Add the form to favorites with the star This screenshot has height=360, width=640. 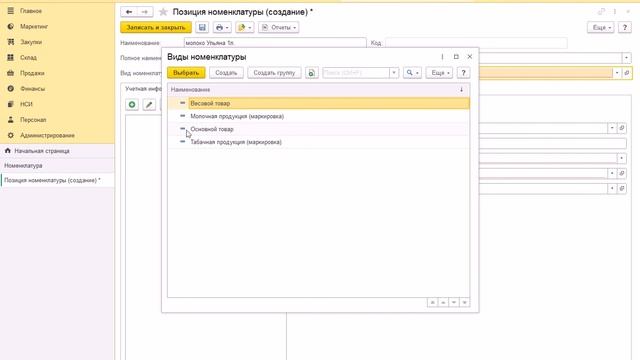coord(163,12)
